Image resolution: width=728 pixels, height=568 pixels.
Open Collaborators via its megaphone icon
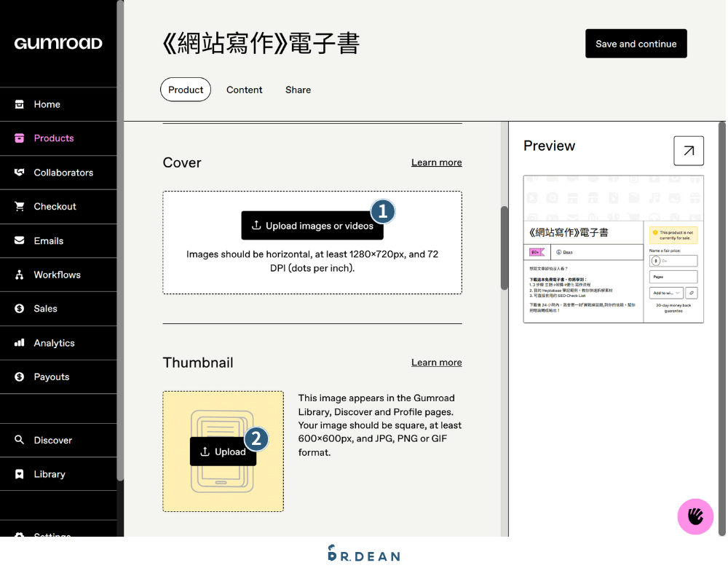click(x=20, y=173)
